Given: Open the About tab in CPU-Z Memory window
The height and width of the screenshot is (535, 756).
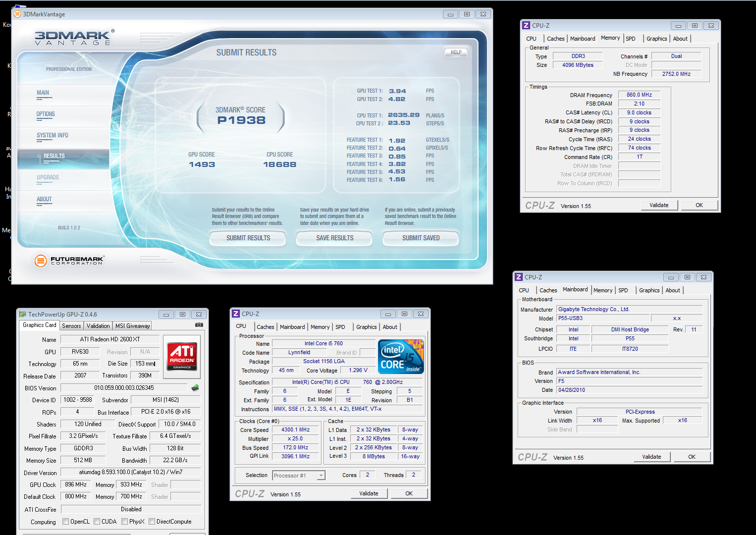Looking at the screenshot, I should (680, 39).
